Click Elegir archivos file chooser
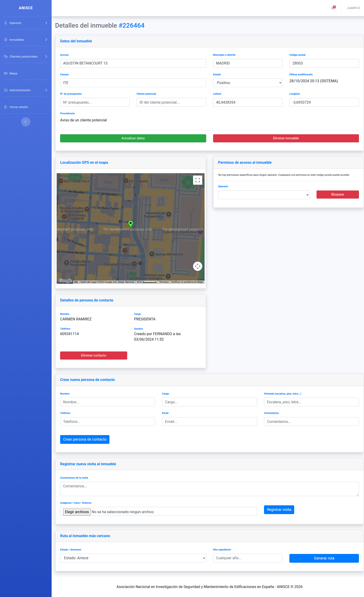This screenshot has height=597, width=364. (77, 512)
